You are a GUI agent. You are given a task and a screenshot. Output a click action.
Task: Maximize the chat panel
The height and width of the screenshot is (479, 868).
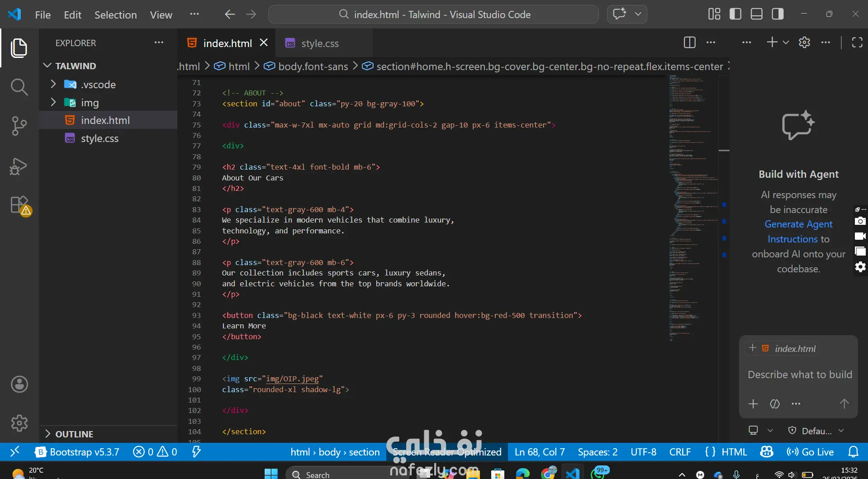[857, 43]
